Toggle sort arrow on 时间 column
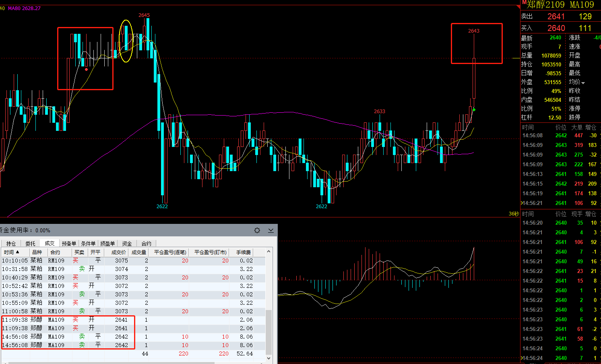Screen dimensions: 601x364 click(17, 252)
